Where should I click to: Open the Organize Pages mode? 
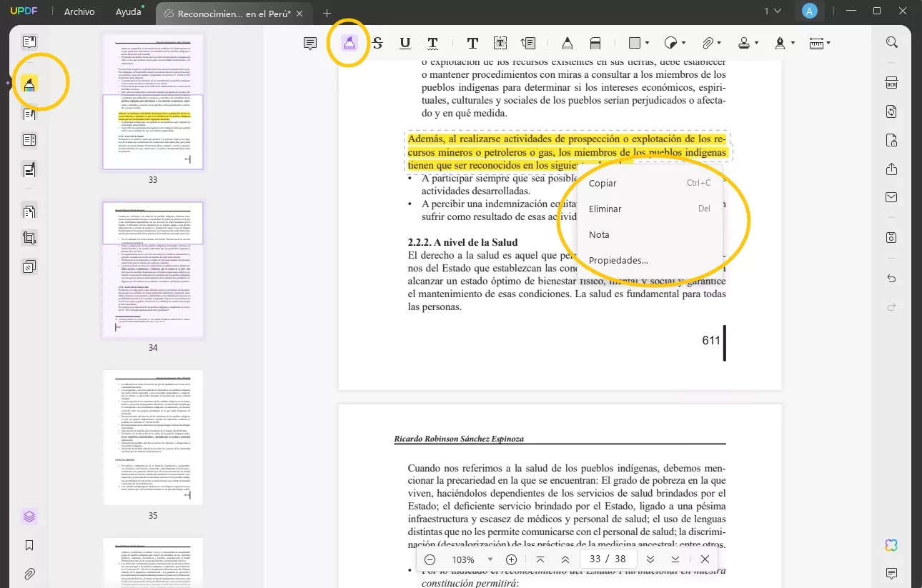click(x=29, y=212)
